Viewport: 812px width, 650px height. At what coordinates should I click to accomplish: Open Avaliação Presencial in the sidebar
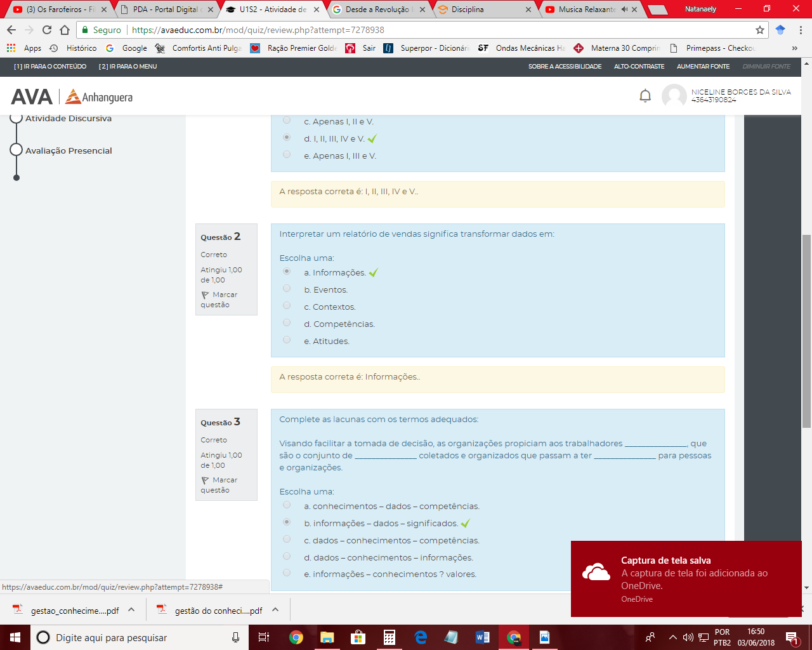(69, 150)
